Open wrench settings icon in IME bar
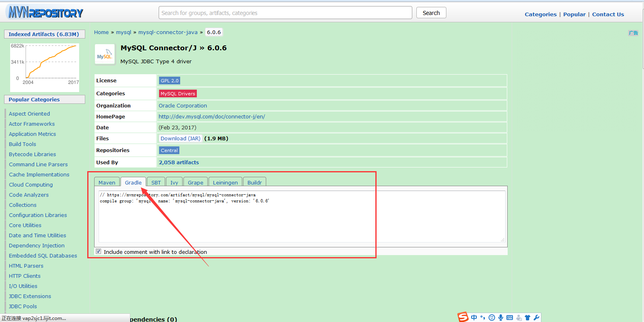Image resolution: width=644 pixels, height=322 pixels. tap(536, 318)
